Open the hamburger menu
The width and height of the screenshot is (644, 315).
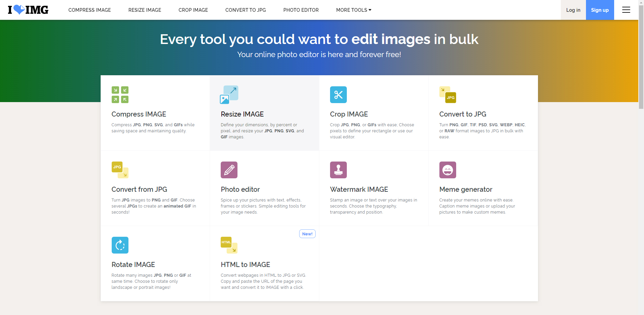(x=626, y=10)
